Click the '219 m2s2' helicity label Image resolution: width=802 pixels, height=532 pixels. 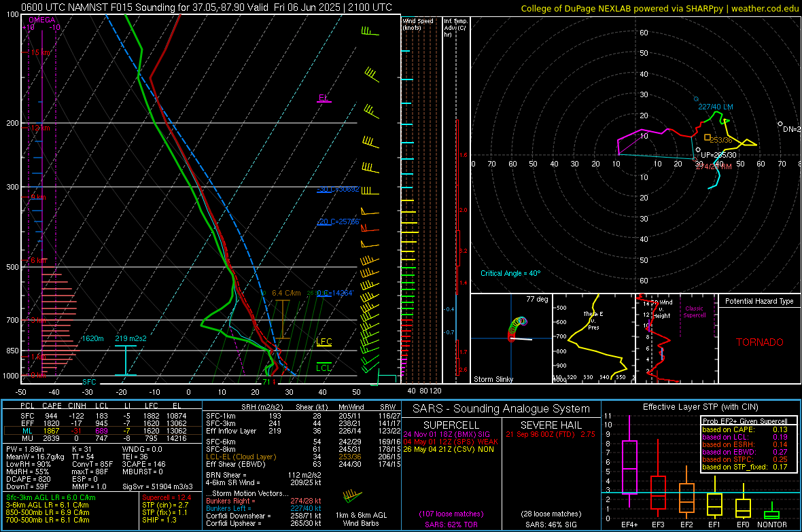(x=130, y=338)
